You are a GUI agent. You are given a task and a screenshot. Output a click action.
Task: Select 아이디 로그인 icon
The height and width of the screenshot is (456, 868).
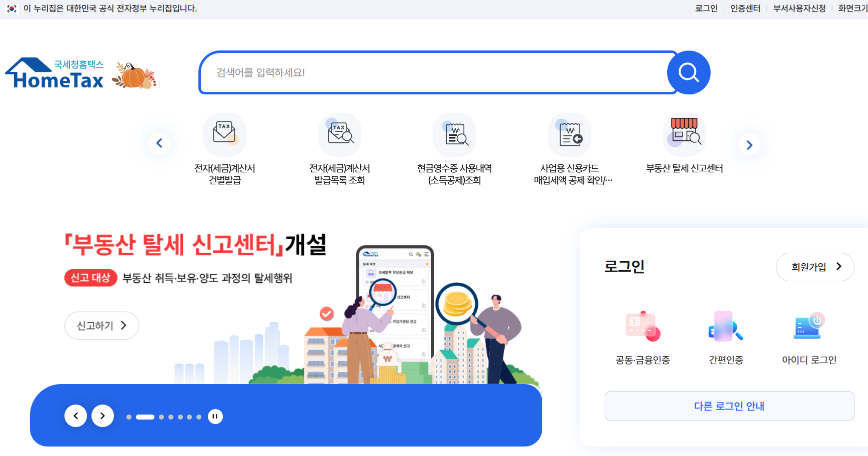(809, 326)
